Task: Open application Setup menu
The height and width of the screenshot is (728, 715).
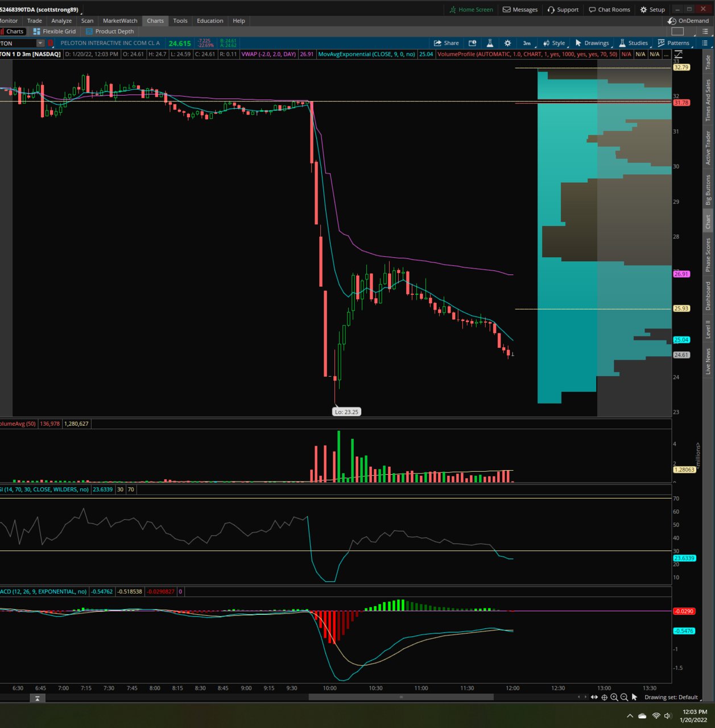Action: 652,10
